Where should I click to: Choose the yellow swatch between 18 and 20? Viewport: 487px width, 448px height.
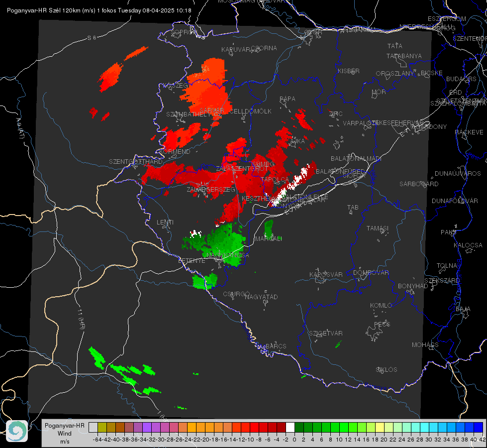[x=380, y=427]
